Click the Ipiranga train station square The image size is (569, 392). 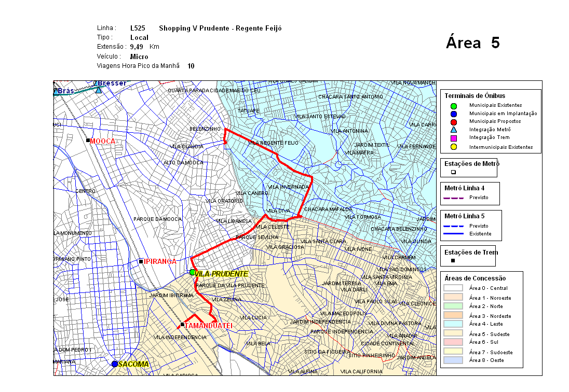[141, 261]
